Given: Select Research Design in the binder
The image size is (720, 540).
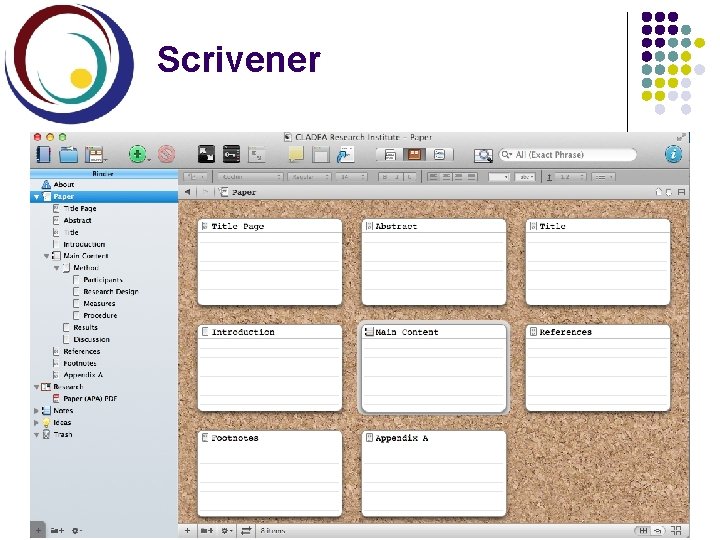Looking at the screenshot, I should click(110, 292).
